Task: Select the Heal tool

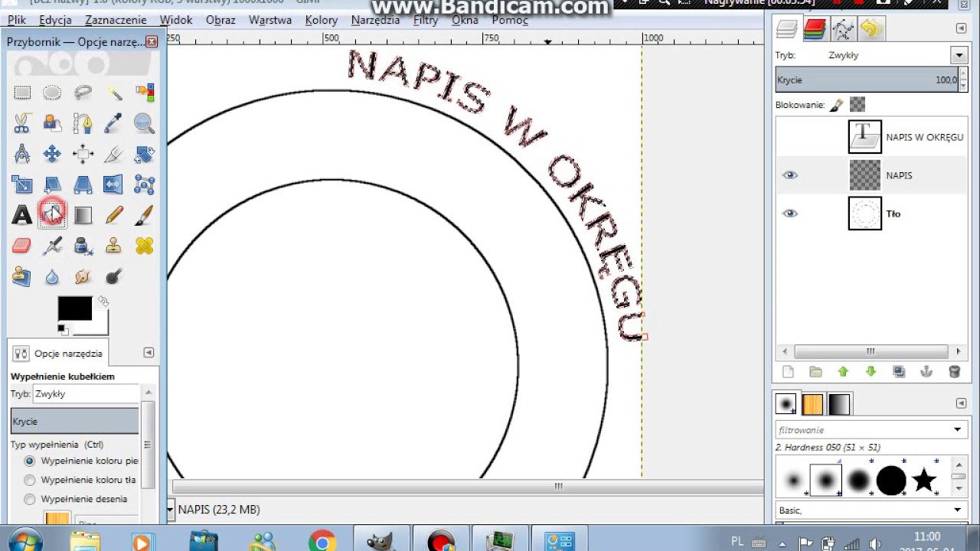Action: 145,246
